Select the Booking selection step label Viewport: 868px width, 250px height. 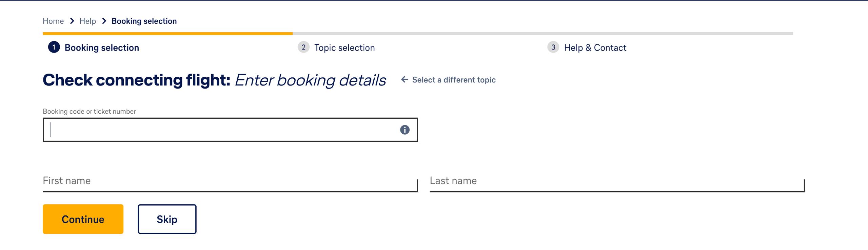coord(102,47)
